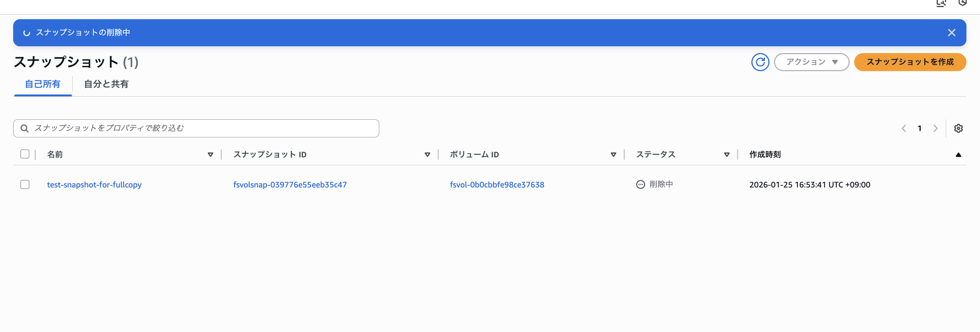
Task: Dismiss the スナップショットの削除中 notification banner
Action: click(x=951, y=33)
